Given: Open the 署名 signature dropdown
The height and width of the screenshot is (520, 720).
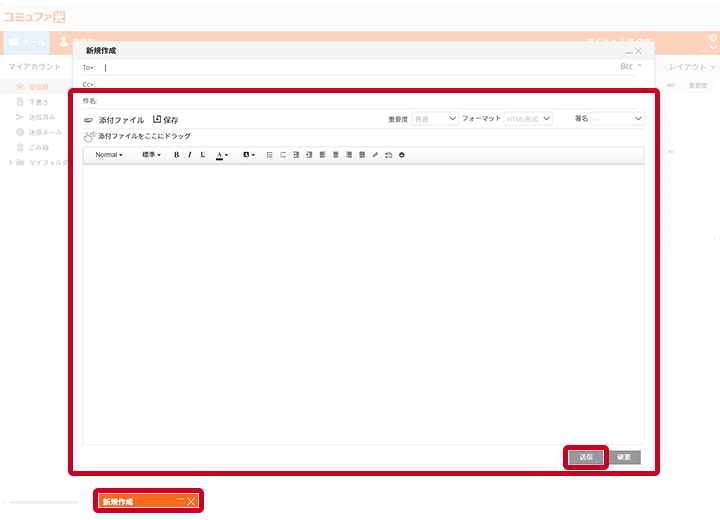Looking at the screenshot, I should pyautogui.click(x=617, y=119).
